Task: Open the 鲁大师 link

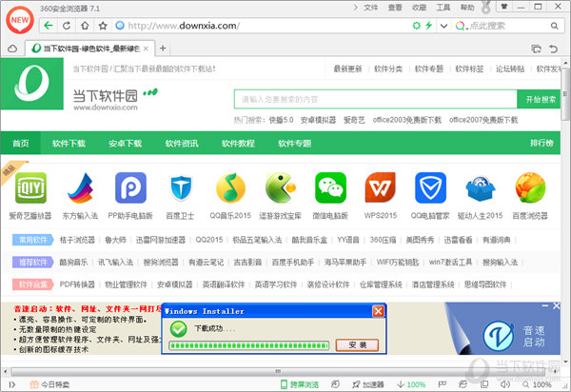Action: pos(115,240)
